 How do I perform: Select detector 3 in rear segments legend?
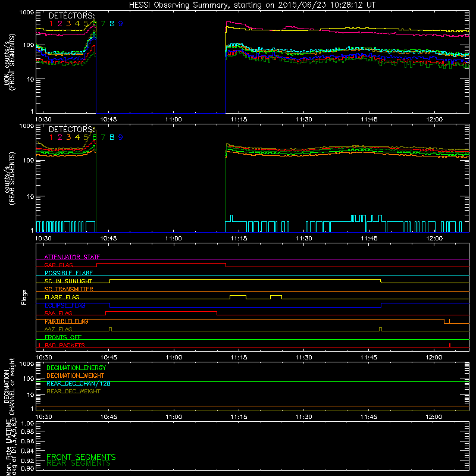point(68,137)
